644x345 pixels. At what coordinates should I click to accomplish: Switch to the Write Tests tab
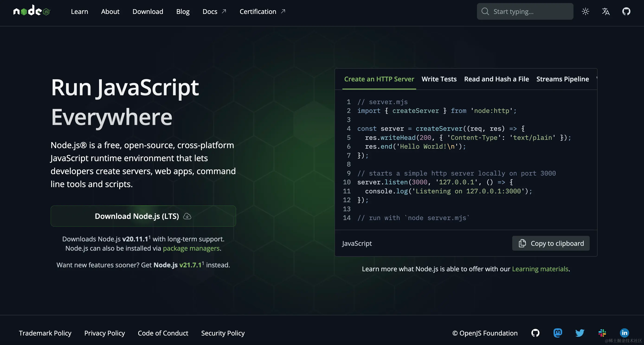click(439, 79)
